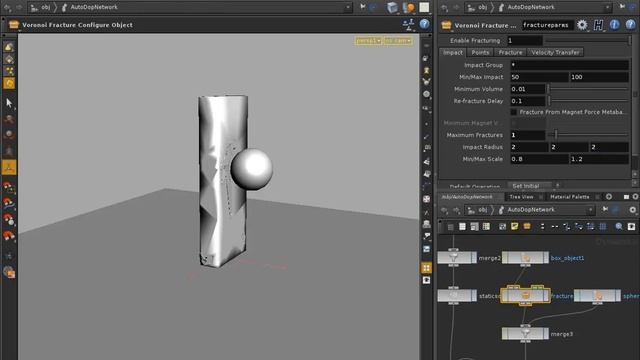This screenshot has width=640, height=360.
Task: Click AutoDopNetwork in the parameter pane path
Action: coord(531,7)
